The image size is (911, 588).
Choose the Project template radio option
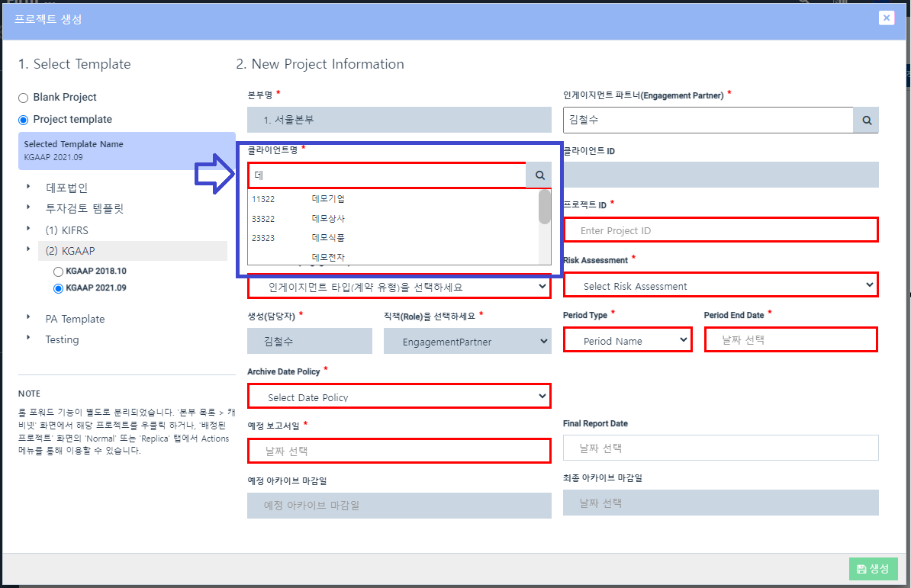coord(24,119)
